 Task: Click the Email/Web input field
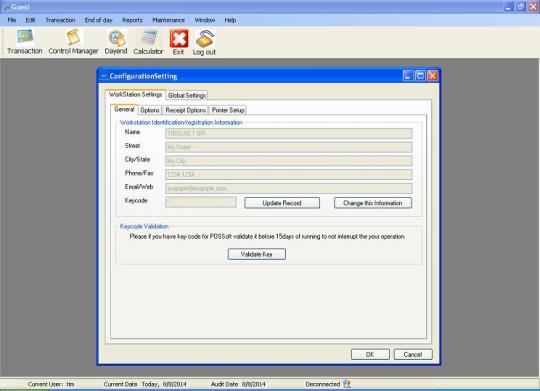[289, 188]
